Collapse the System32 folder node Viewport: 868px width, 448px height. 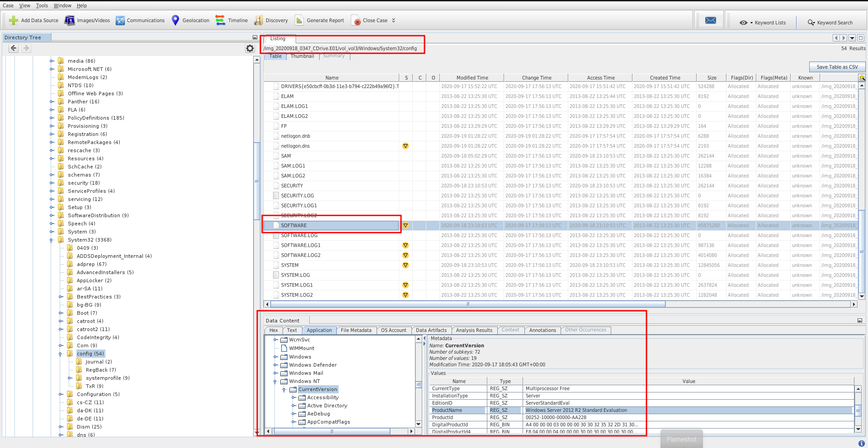[52, 240]
